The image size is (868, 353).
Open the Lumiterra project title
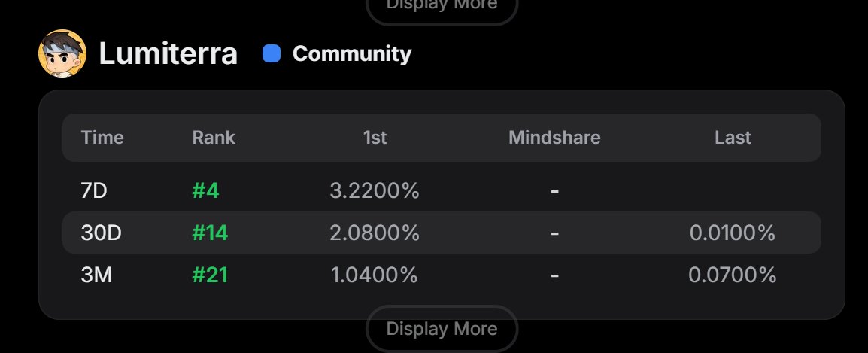point(168,54)
